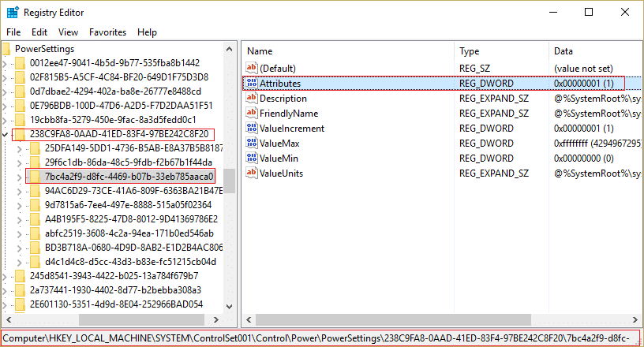
Task: Open the Favorites menu
Action: (107, 32)
